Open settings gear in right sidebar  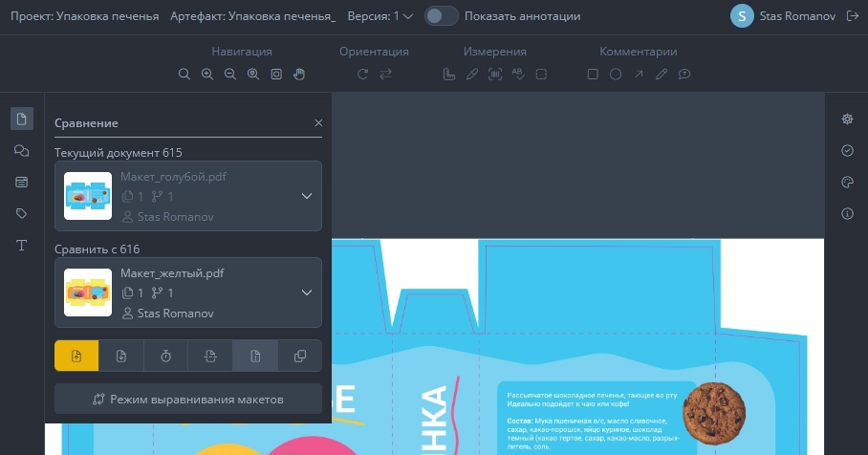(846, 119)
